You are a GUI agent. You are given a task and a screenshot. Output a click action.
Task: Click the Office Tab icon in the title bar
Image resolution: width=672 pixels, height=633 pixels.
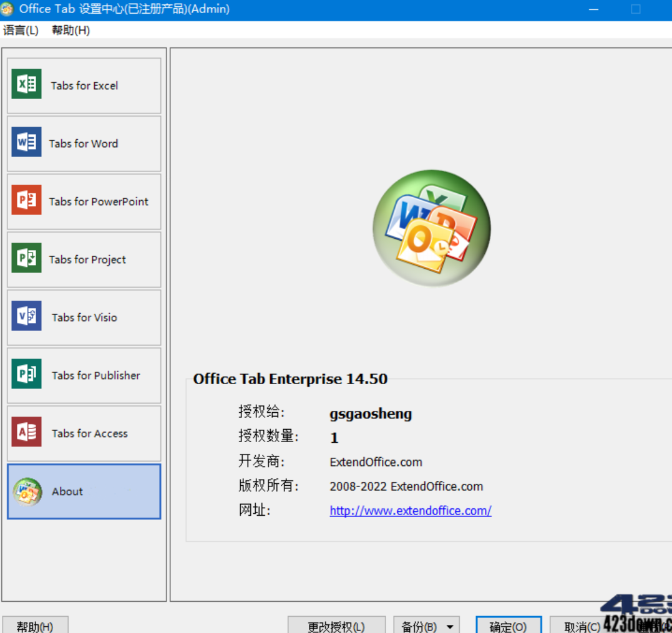(x=7, y=9)
